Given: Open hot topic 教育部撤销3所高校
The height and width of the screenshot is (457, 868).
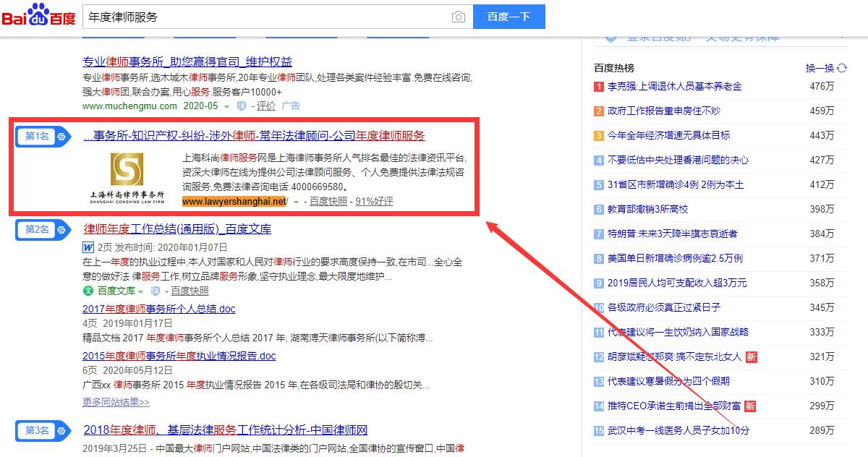Looking at the screenshot, I should [x=648, y=209].
